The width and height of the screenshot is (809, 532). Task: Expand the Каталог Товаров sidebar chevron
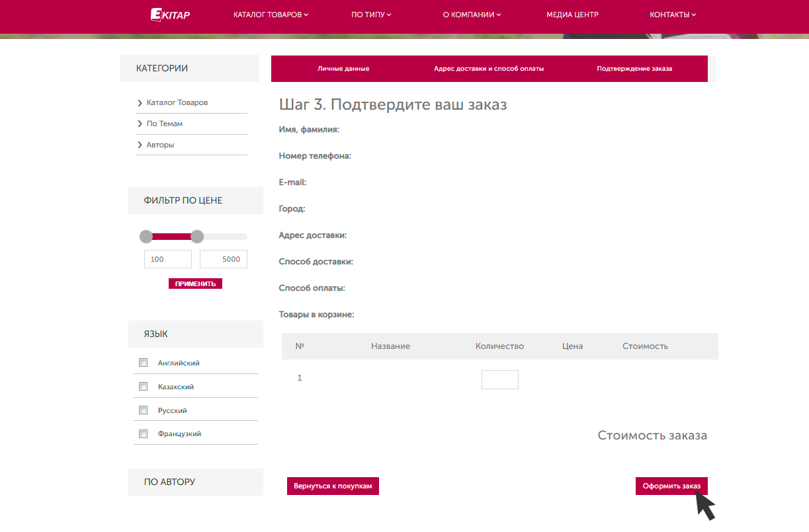coord(140,103)
